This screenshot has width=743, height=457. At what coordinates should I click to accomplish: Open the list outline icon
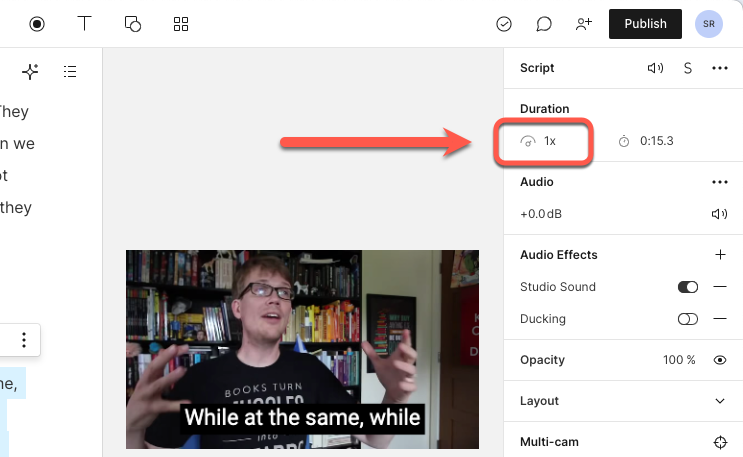(70, 72)
